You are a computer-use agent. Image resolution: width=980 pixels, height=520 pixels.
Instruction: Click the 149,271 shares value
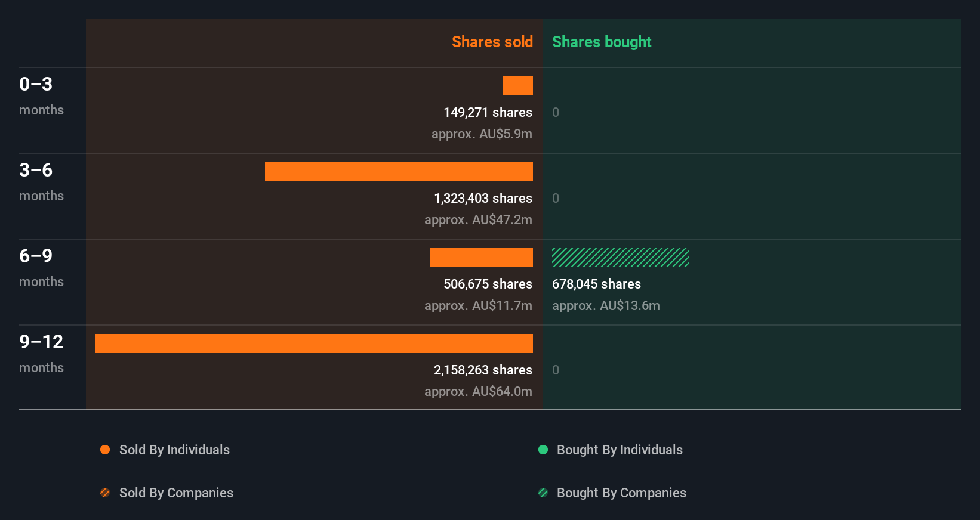[488, 112]
